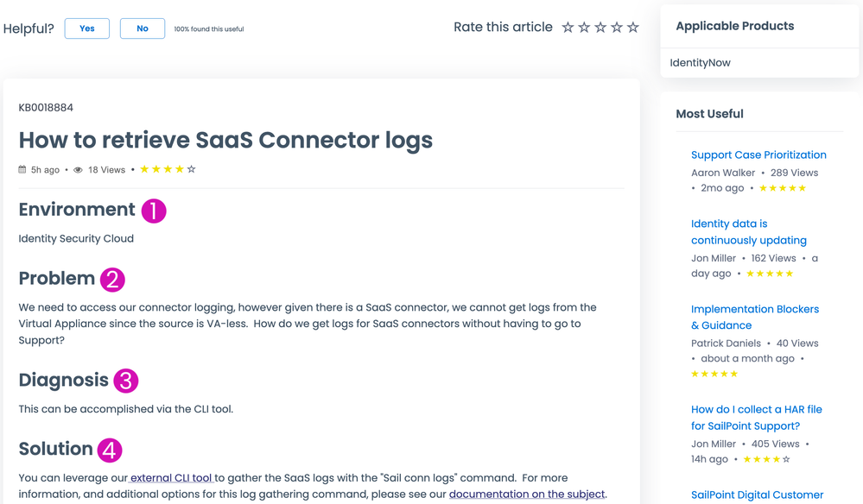Click the calendar icon beside 5h ago

coord(22,170)
